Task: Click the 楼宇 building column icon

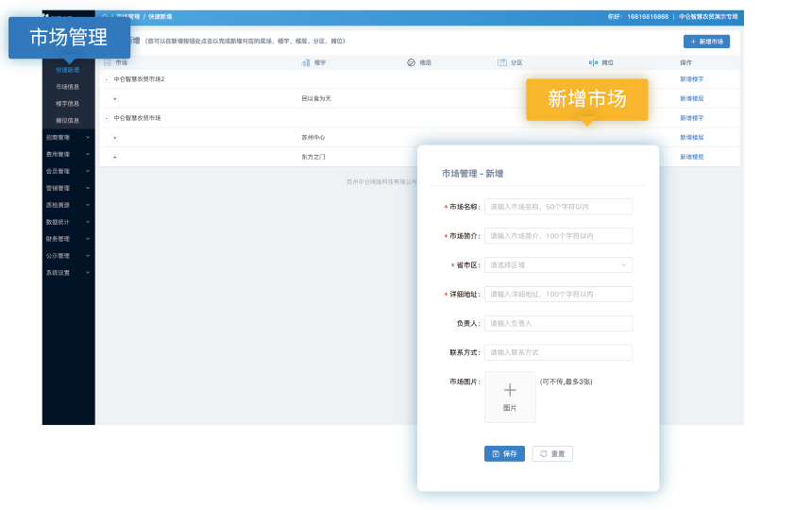Action: point(306,62)
